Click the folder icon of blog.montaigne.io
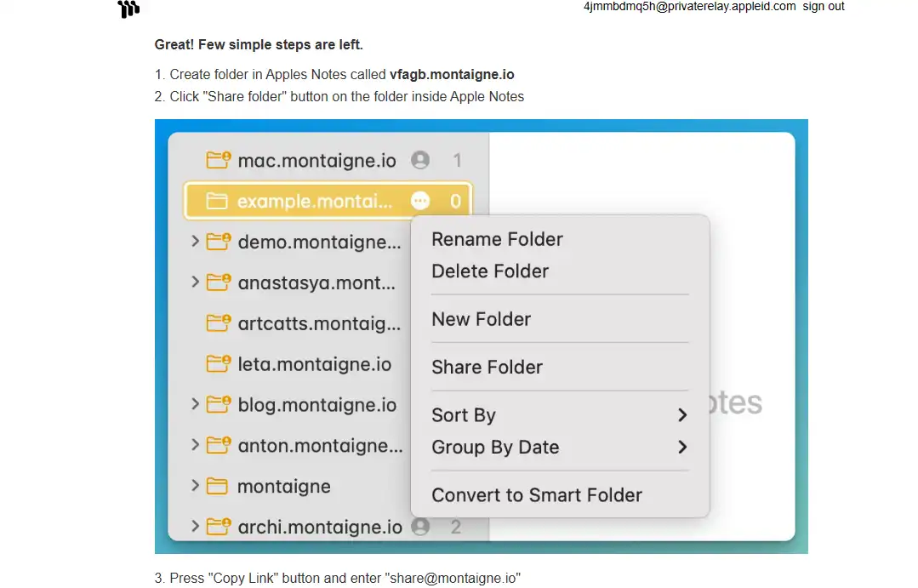Screen dimensions: 918x588 pos(219,405)
